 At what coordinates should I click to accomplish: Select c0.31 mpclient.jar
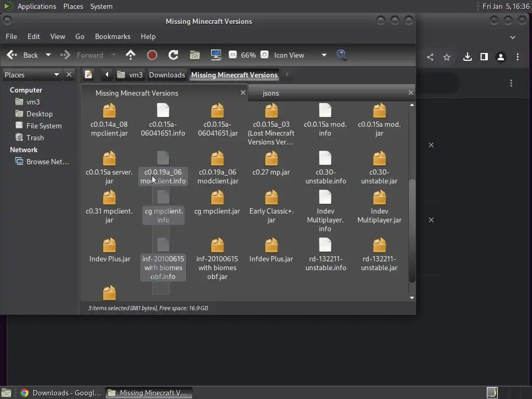pyautogui.click(x=109, y=207)
